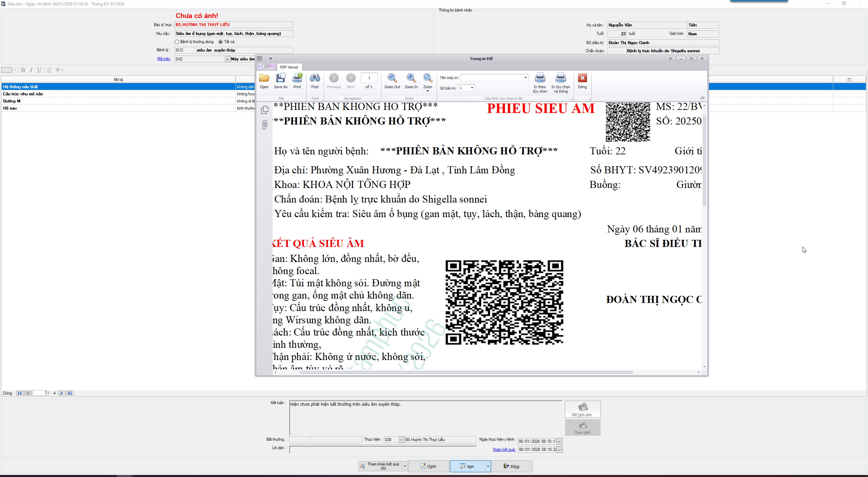The image size is (868, 477).
Task: Switch to the PDF Viewer tab
Action: (x=289, y=67)
